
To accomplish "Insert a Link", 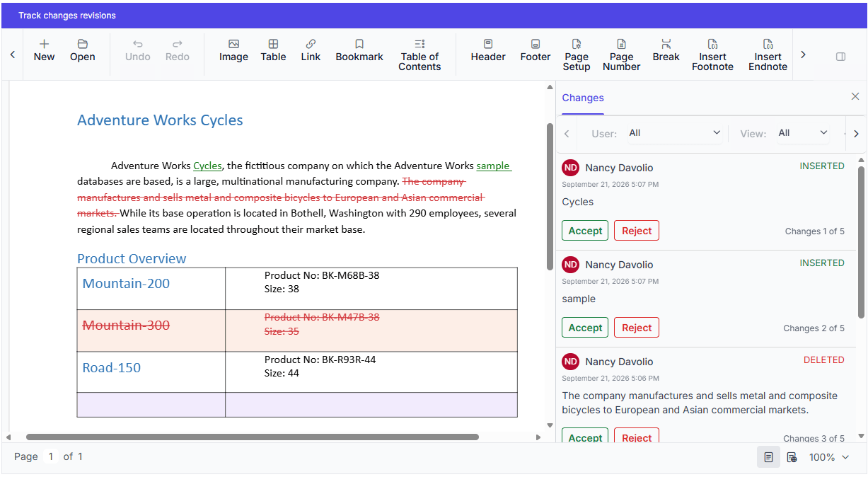I will (x=311, y=50).
